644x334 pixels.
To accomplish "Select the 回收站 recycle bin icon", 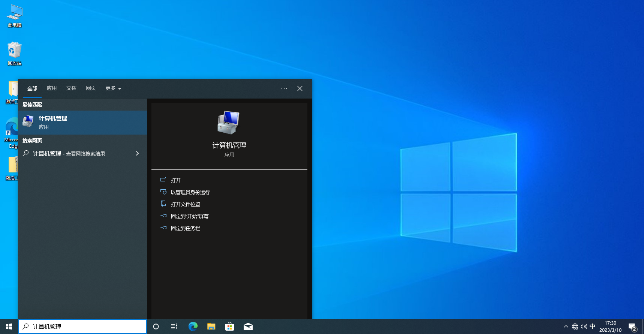I will (15, 54).
